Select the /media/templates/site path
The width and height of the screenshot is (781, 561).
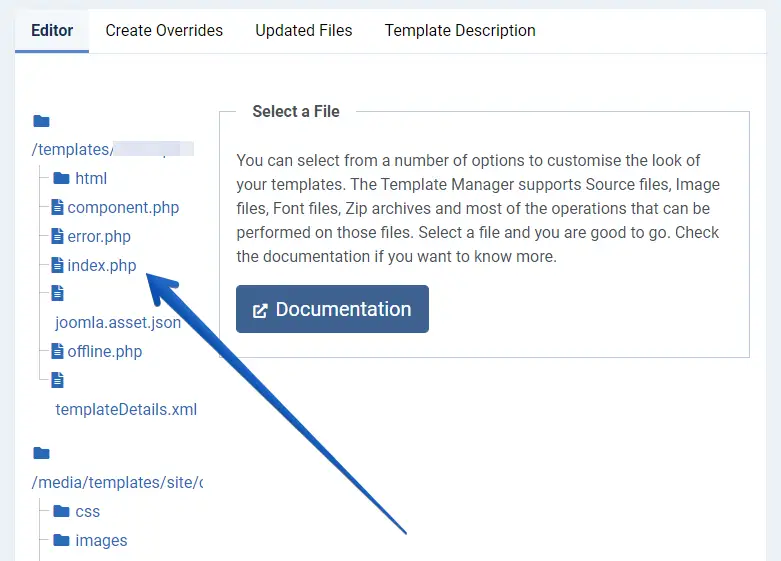coord(117,482)
